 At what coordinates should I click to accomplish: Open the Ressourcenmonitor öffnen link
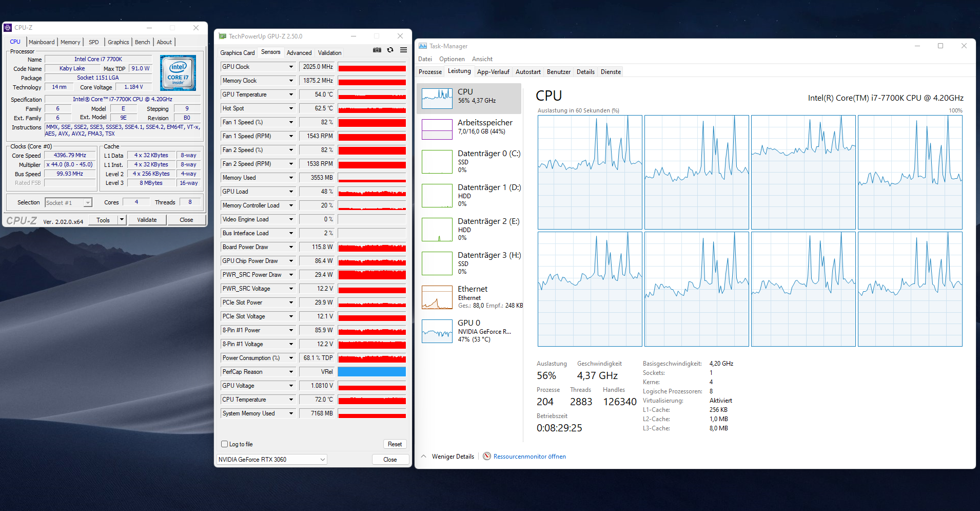coord(530,456)
